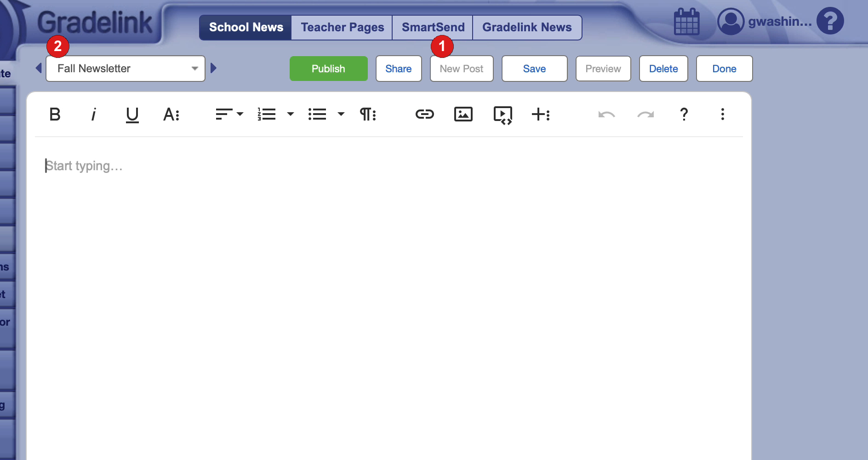
Task: Save the current post
Action: coord(535,69)
